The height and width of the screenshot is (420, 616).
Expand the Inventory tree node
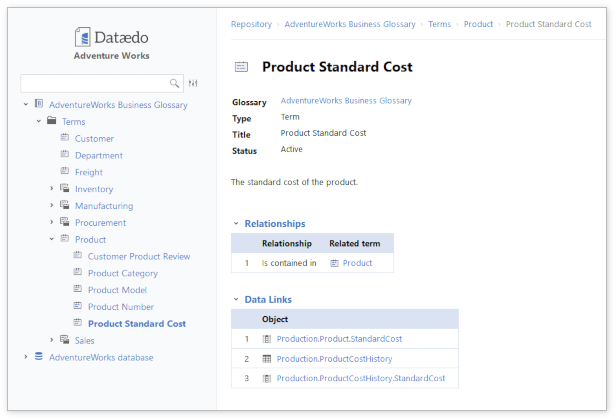(51, 189)
